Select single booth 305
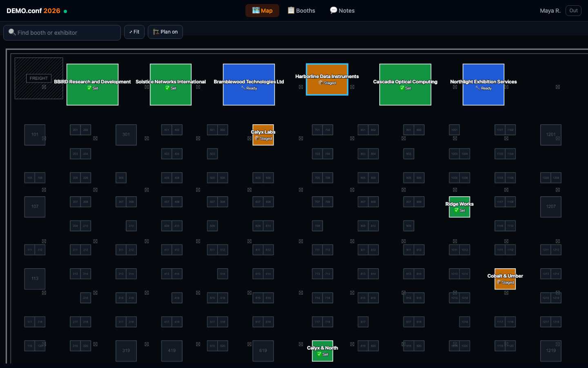The height and width of the screenshot is (368, 588). tap(121, 178)
